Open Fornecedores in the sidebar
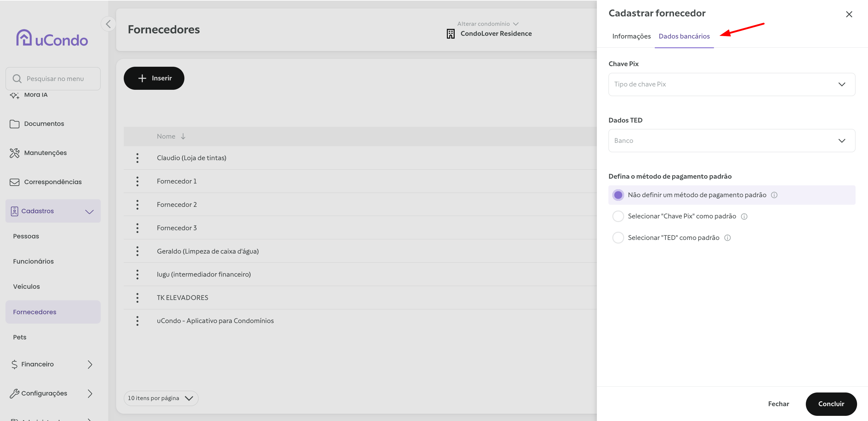868x421 pixels. tap(53, 312)
